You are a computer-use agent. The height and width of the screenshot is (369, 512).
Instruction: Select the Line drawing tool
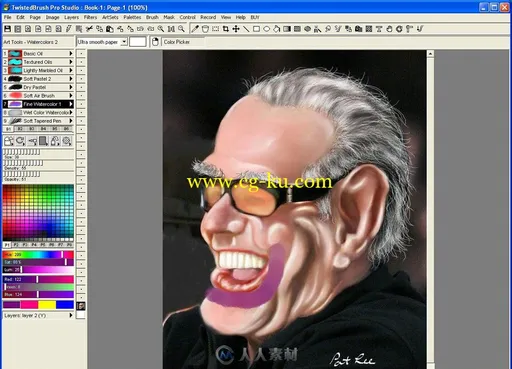(x=246, y=29)
